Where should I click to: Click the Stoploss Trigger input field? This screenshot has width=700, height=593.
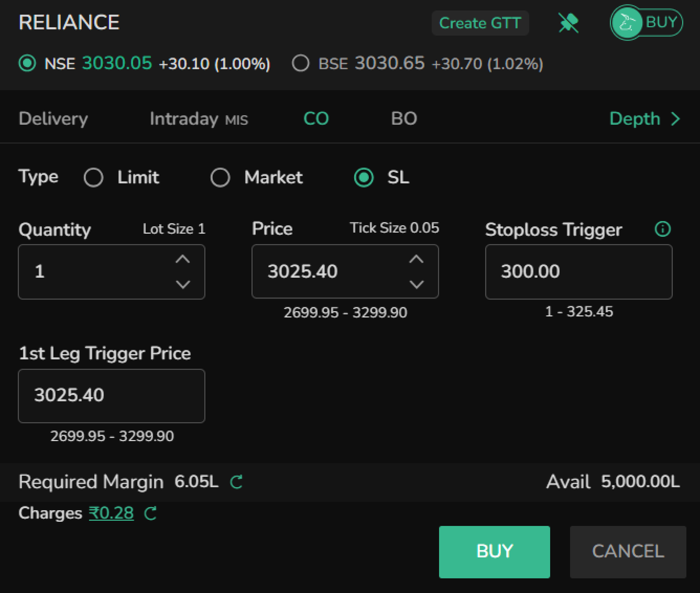[579, 272]
